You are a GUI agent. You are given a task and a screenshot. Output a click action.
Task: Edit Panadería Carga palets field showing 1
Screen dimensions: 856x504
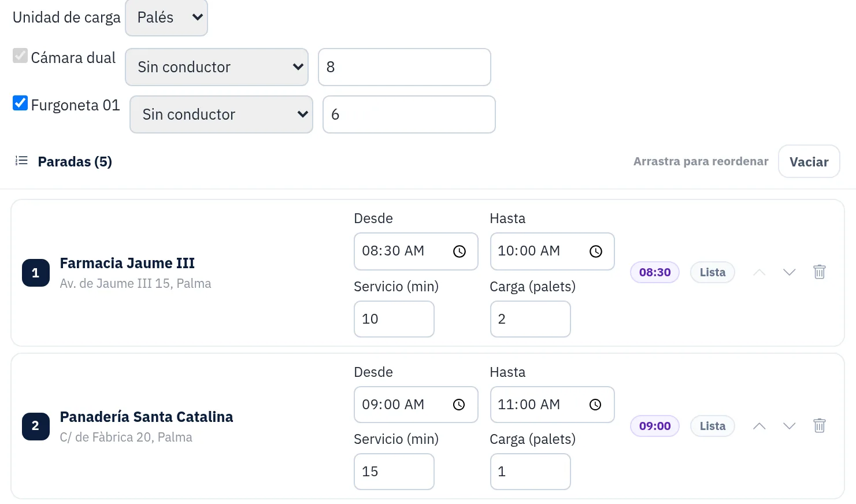point(531,472)
